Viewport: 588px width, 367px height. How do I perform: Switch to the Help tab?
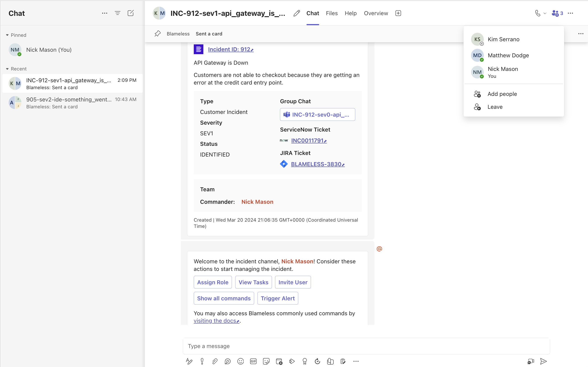coord(351,13)
